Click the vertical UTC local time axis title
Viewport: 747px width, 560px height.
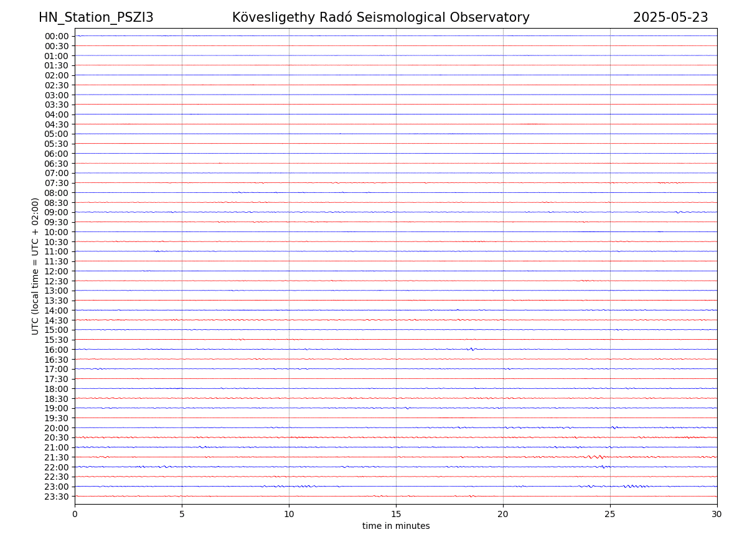pyautogui.click(x=35, y=266)
